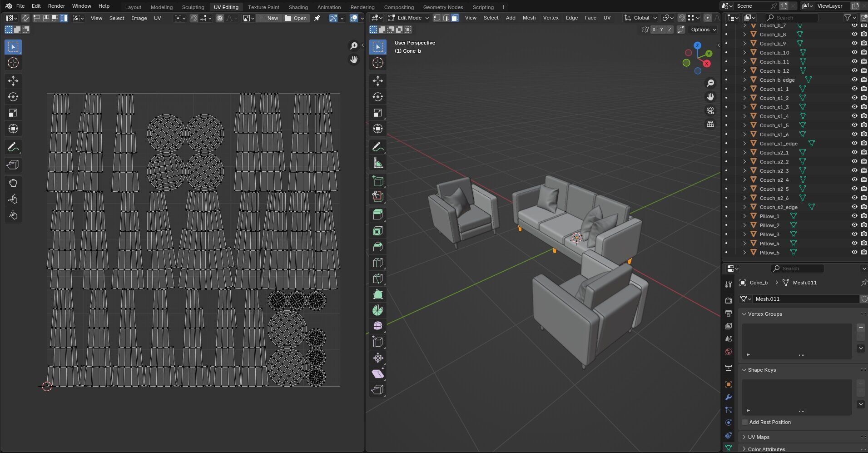Select the Bevel tool
Screen dimensions: 868x453
tap(378, 247)
